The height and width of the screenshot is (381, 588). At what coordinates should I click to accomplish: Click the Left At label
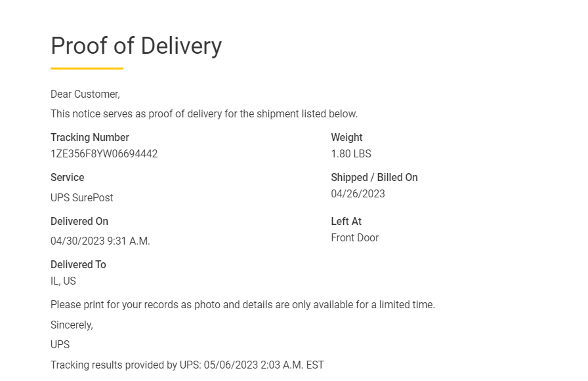pyautogui.click(x=346, y=222)
